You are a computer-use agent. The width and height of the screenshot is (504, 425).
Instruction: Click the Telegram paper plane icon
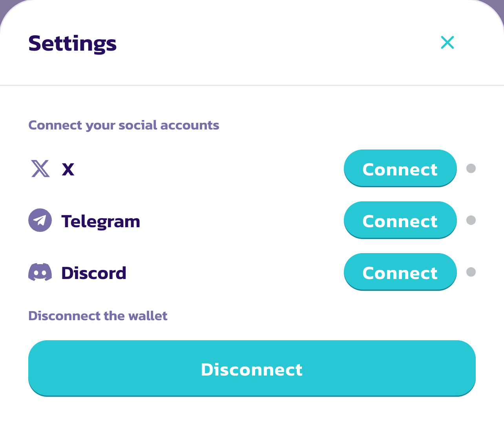[40, 220]
